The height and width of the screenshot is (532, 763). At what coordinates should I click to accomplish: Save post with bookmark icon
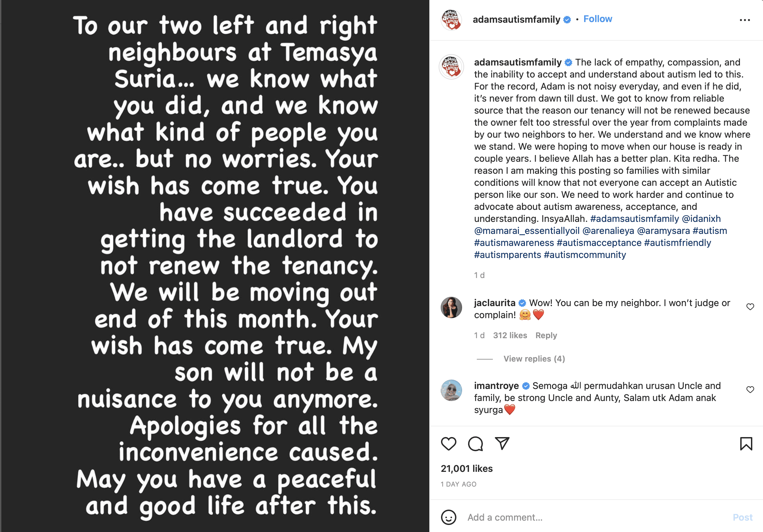[746, 444]
